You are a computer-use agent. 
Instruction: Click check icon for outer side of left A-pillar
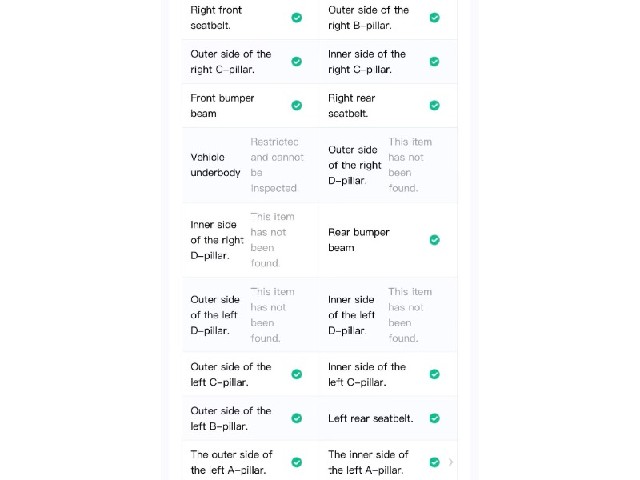297,462
